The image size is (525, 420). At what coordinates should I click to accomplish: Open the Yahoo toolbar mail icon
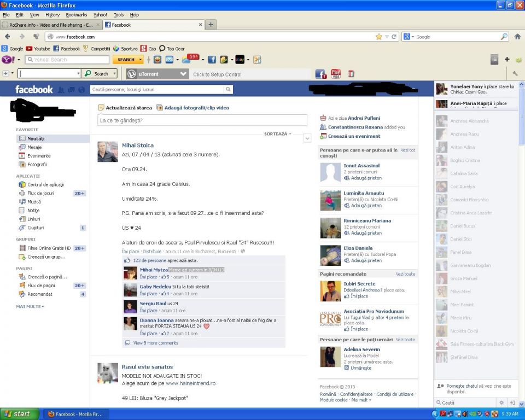coord(170,60)
